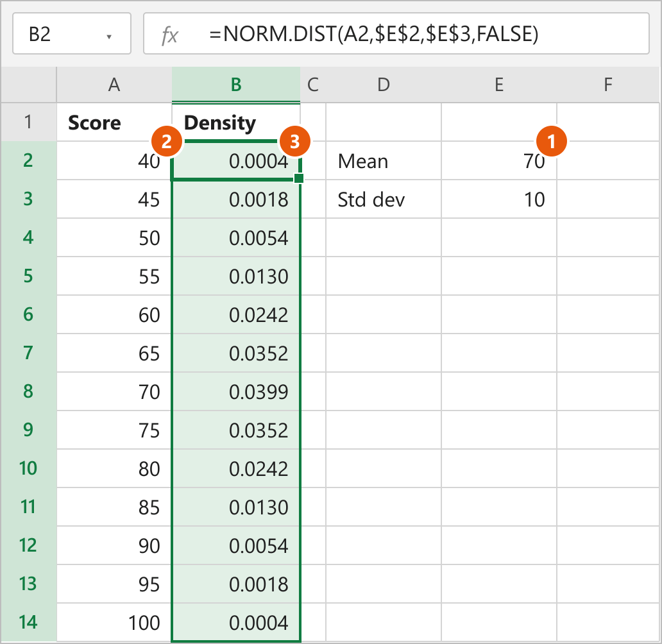The width and height of the screenshot is (662, 644).
Task: Select the std dev value cell 10
Action: coord(499,199)
